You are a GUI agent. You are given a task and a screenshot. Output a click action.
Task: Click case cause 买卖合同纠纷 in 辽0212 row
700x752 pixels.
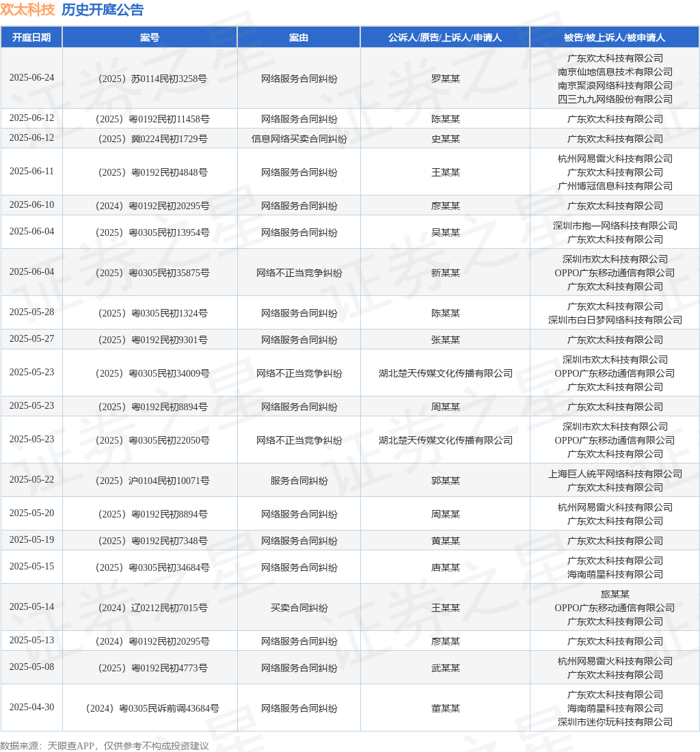(299, 608)
